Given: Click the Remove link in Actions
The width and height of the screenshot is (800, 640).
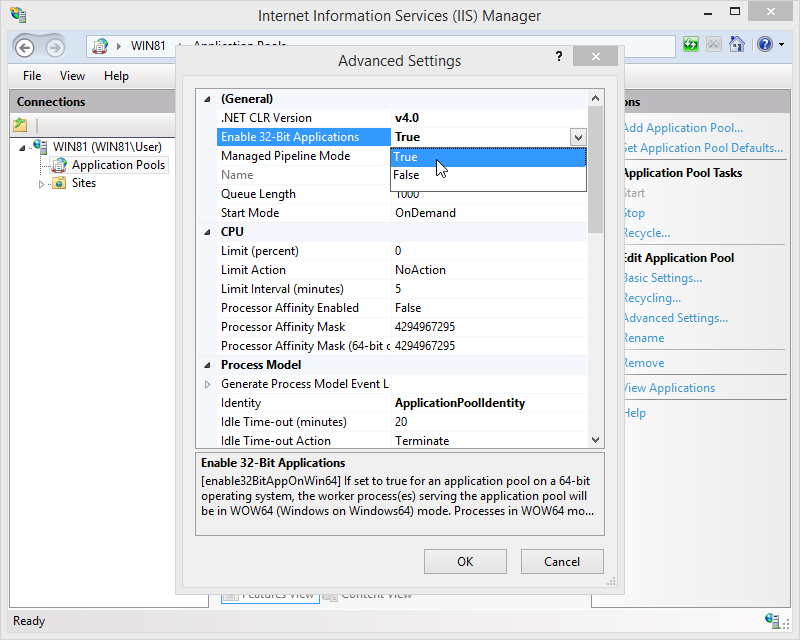Looking at the screenshot, I should pyautogui.click(x=644, y=363).
